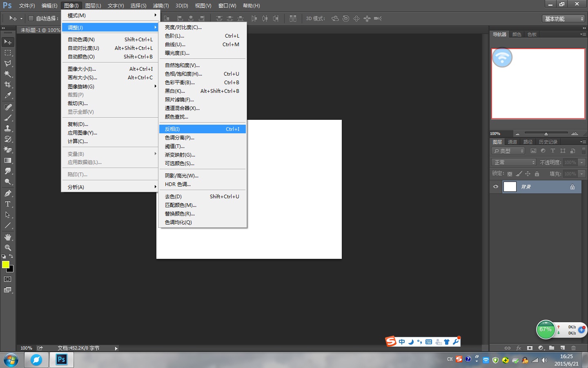Toggle lock position icon
The height and width of the screenshot is (368, 588).
[528, 174]
